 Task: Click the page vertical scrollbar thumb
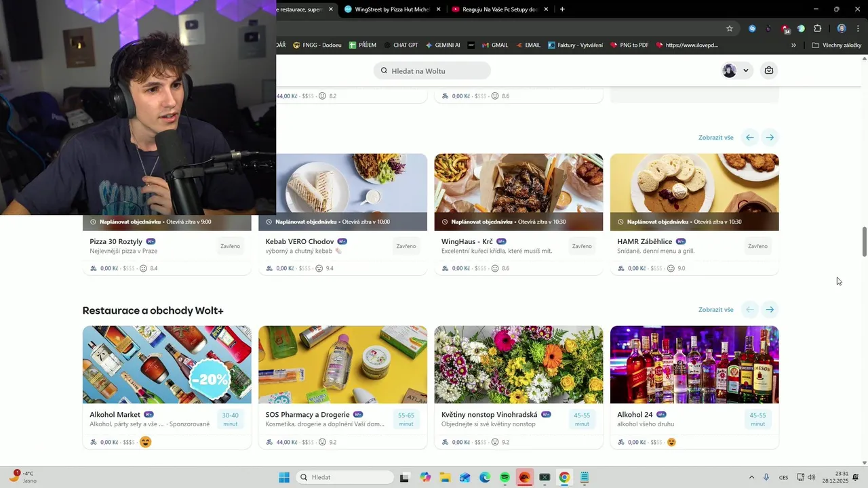click(864, 242)
